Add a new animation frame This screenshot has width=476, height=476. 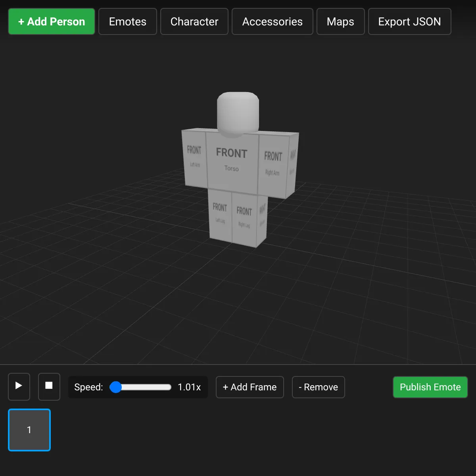tap(250, 387)
